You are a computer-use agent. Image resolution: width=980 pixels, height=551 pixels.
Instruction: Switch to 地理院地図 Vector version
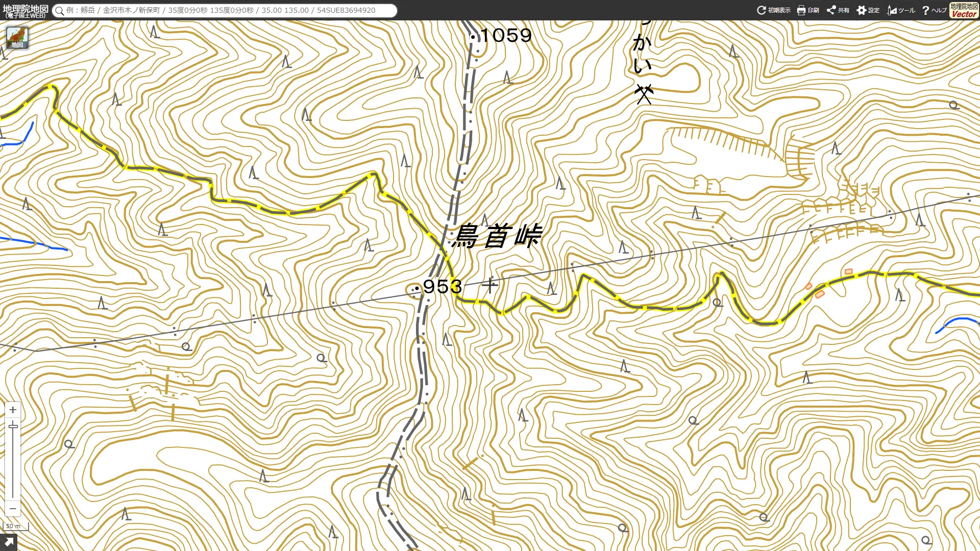click(964, 10)
